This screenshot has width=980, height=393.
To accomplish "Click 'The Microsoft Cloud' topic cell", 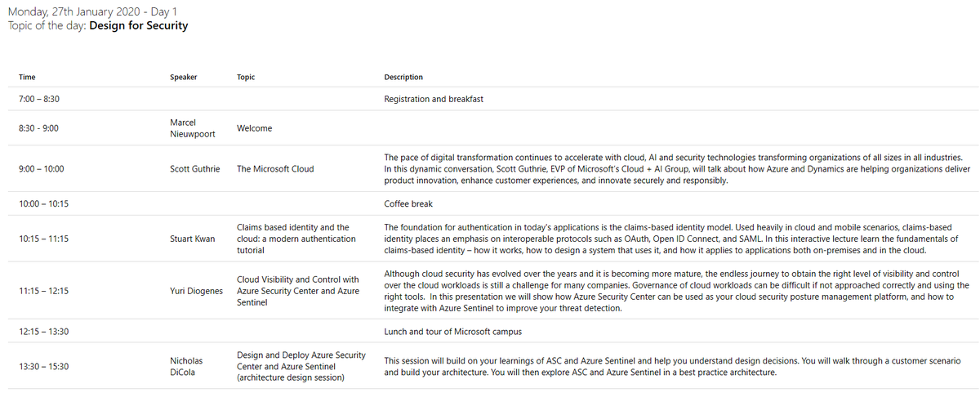I will 275,169.
